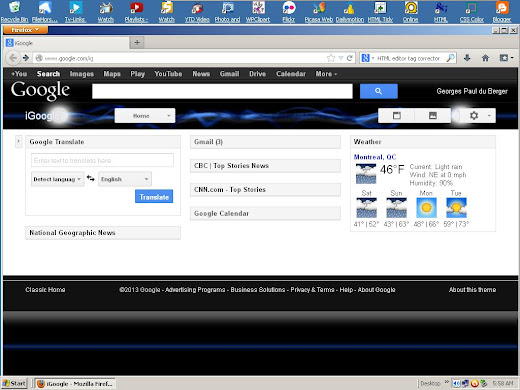Viewport: 520px width, 390px height.
Task: Click the Classic Home footer link
Action: pos(45,289)
